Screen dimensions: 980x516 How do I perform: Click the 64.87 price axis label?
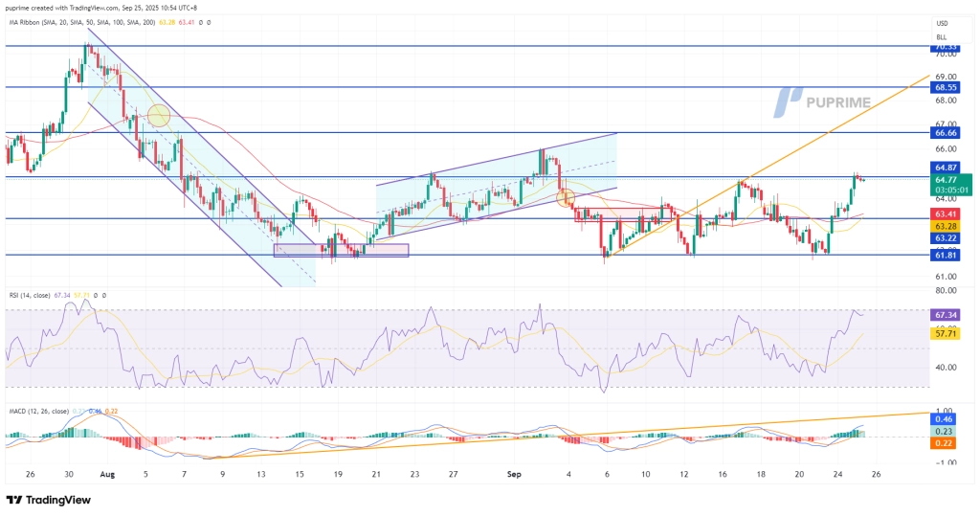click(x=946, y=168)
